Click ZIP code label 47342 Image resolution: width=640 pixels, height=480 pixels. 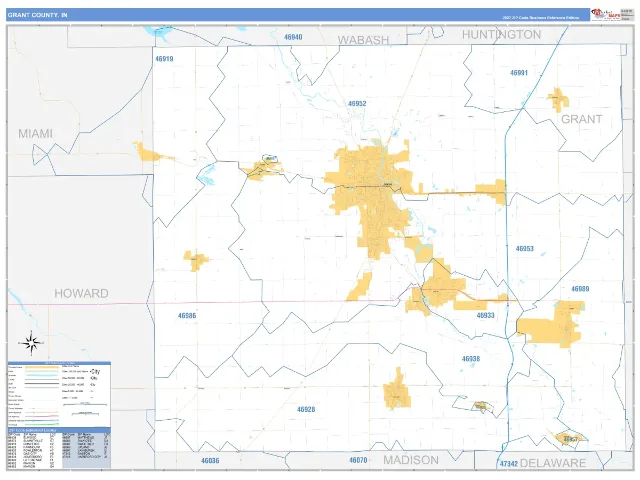(509, 464)
